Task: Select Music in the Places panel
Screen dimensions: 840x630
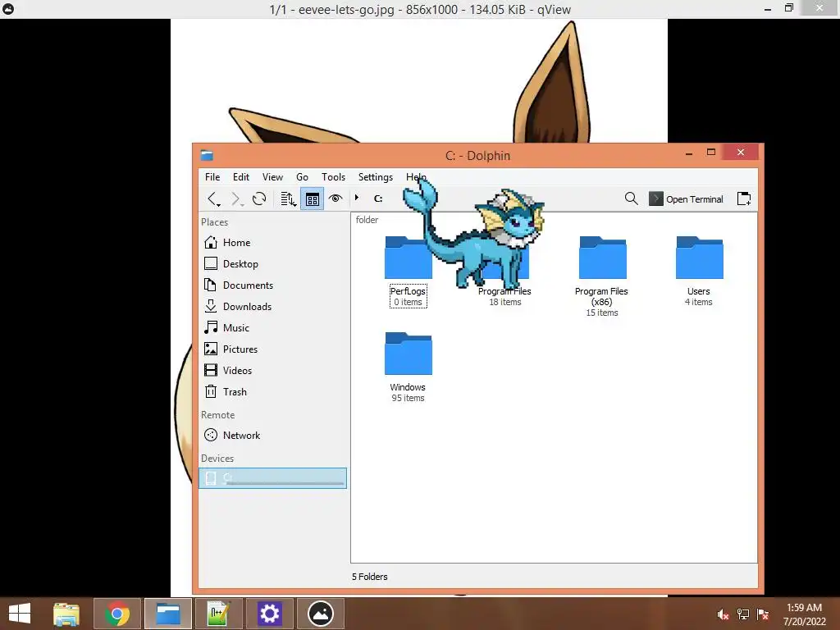Action: [x=272, y=328]
